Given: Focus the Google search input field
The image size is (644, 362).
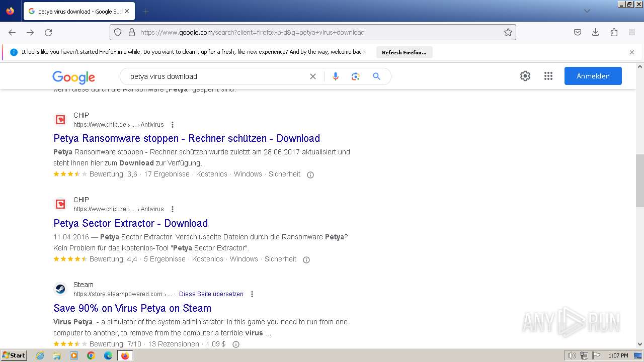Looking at the screenshot, I should tap(216, 76).
